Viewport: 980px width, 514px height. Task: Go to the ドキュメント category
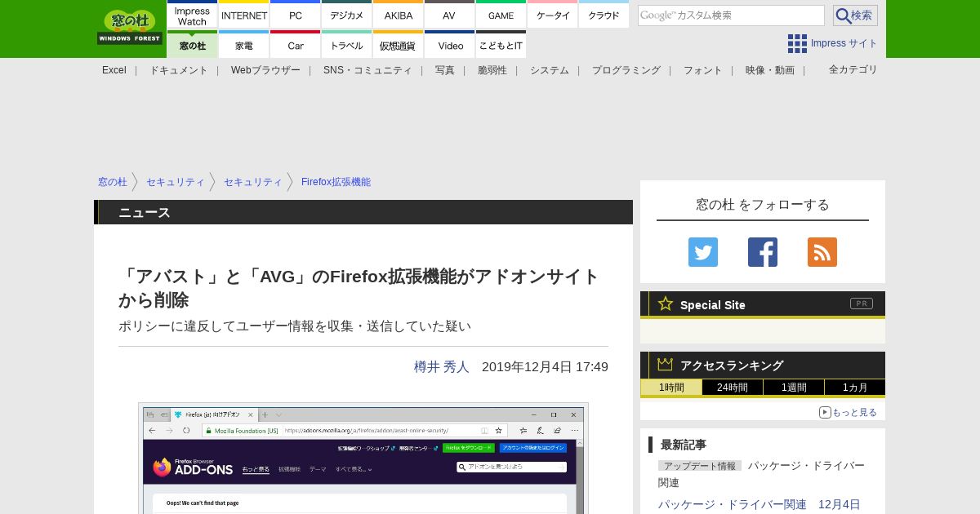(178, 70)
